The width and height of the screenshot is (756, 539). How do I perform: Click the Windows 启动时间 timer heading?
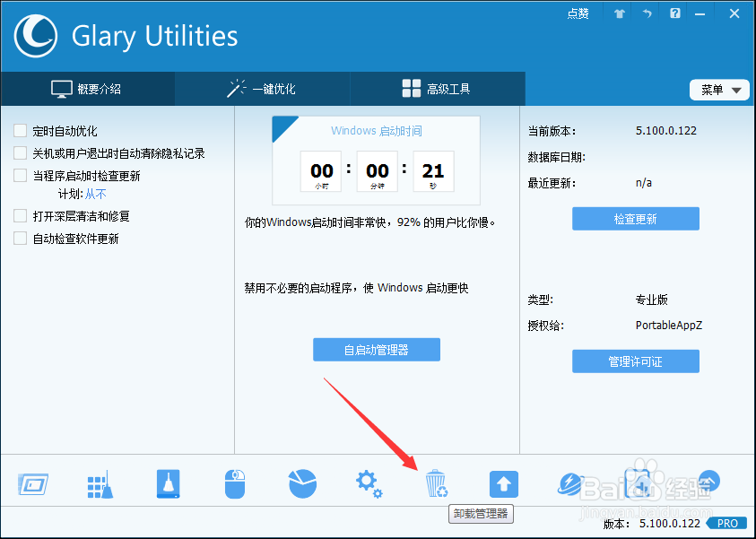(x=377, y=131)
